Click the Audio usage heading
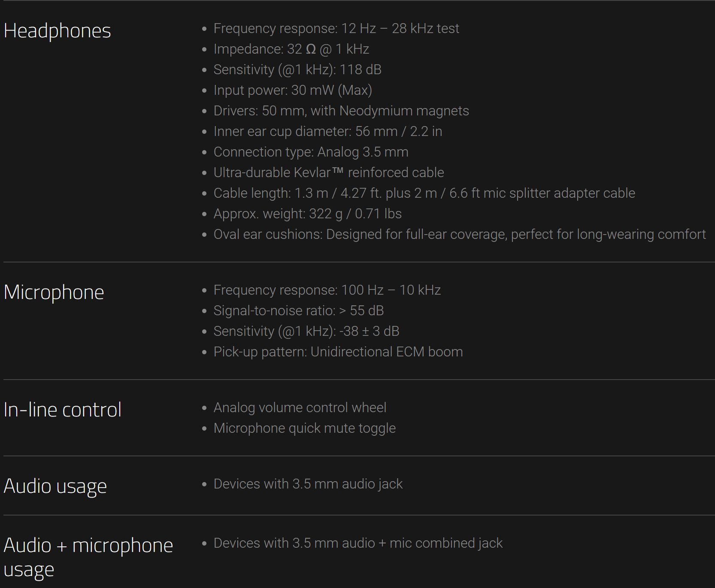The height and width of the screenshot is (588, 715). tap(55, 486)
